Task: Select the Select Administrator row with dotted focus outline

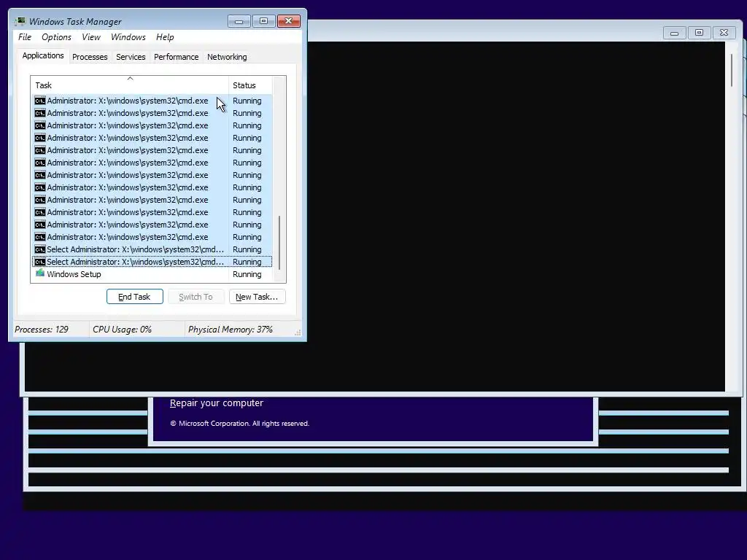Action: coord(152,262)
